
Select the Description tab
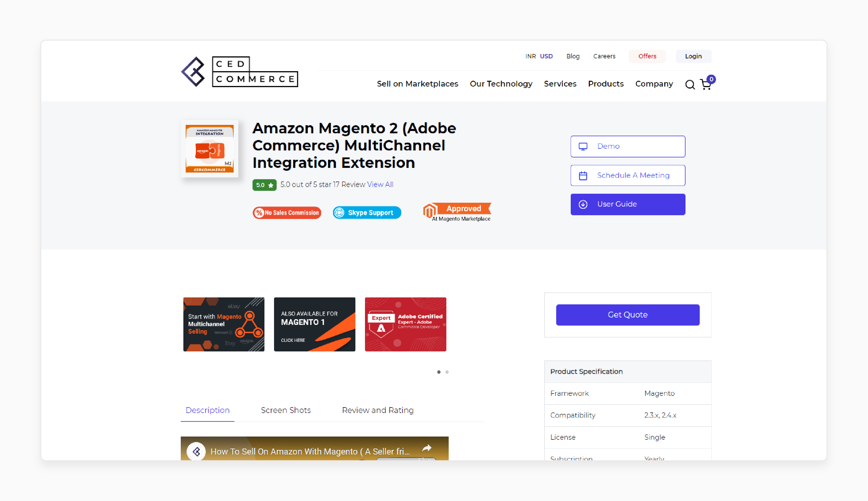(207, 410)
